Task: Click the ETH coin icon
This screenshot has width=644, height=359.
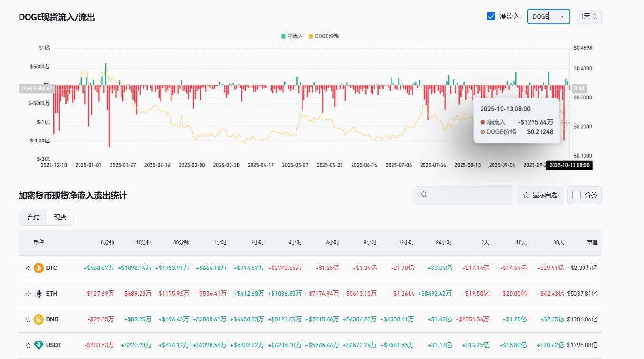Action: click(x=39, y=294)
